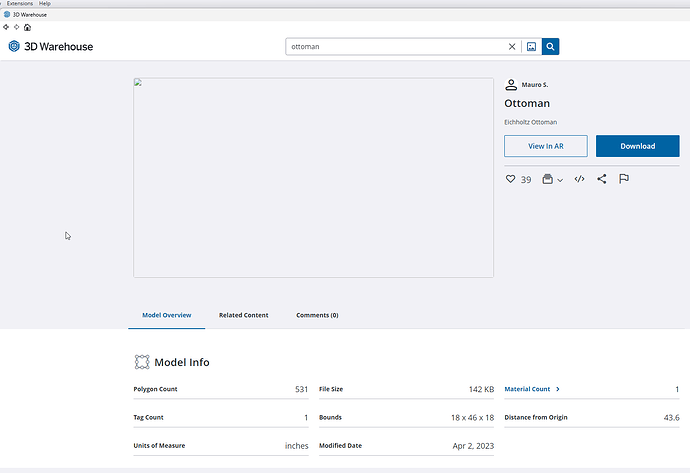Click the Model Info section icon
690x473 pixels.
click(142, 362)
